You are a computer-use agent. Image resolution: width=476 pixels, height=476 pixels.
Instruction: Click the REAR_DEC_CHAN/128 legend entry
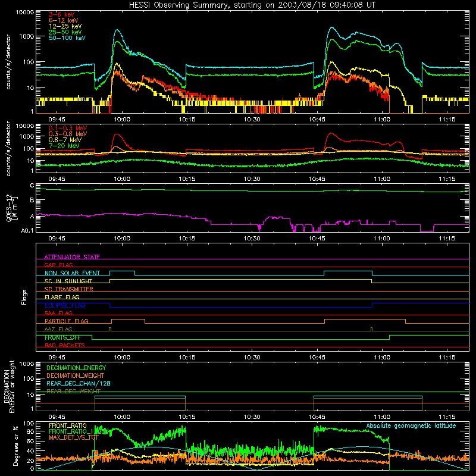(79, 383)
